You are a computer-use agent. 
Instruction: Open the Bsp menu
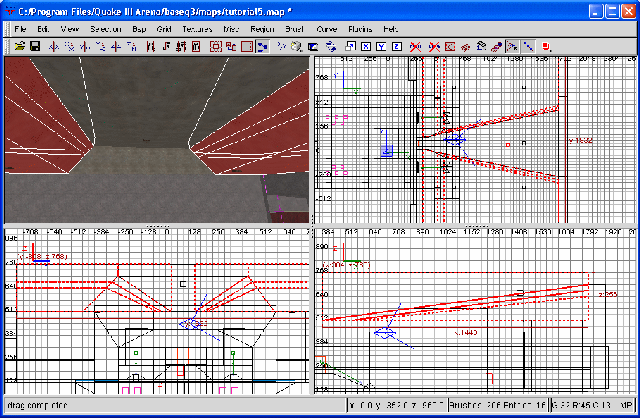[x=139, y=29]
